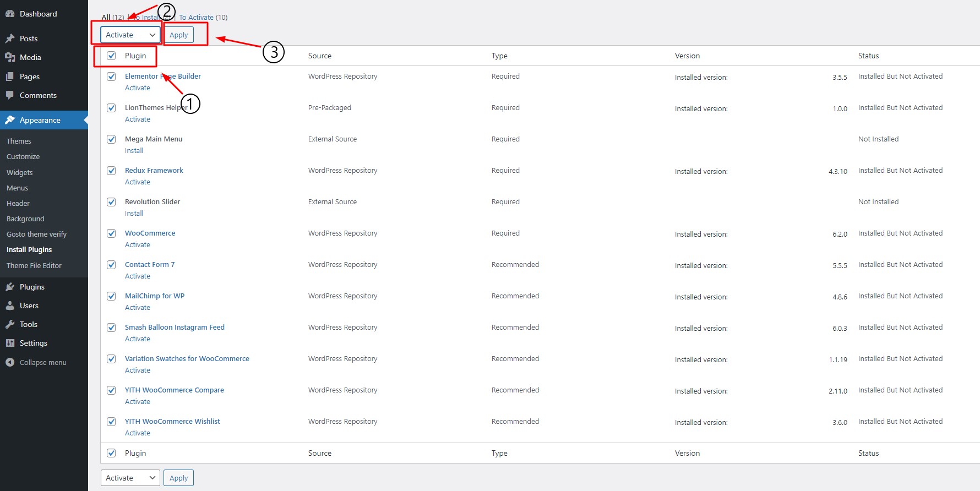Click Activate under WooCommerce
The height and width of the screenshot is (491, 980).
pos(138,244)
